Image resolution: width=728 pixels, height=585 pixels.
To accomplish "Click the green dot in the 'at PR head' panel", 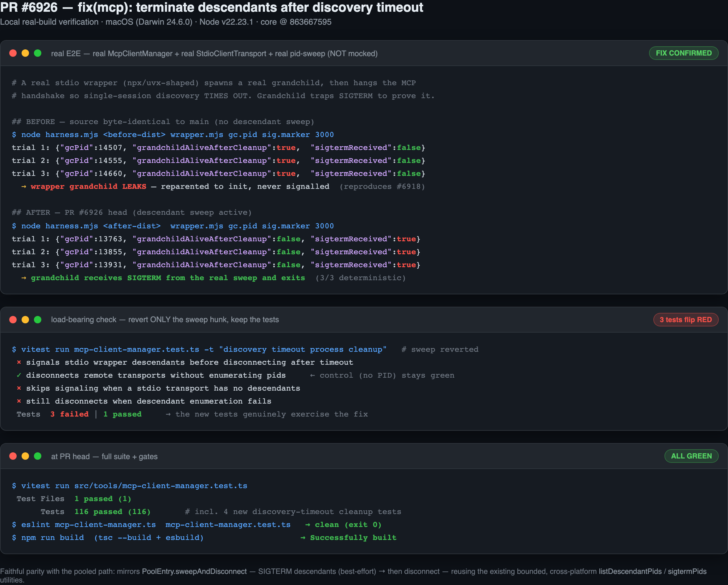I will [x=38, y=456].
